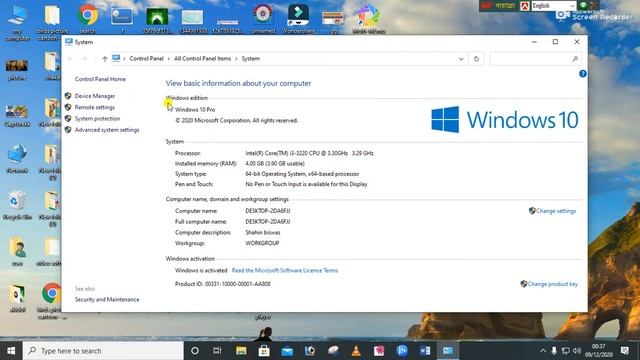Read the Microsoft Software Licence Terms
640x360 pixels.
pos(285,270)
